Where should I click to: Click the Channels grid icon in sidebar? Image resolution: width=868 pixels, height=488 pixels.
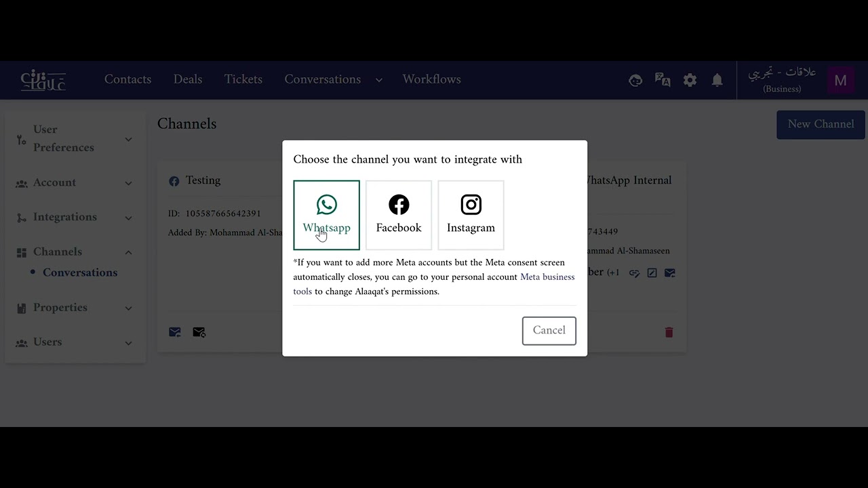point(22,252)
